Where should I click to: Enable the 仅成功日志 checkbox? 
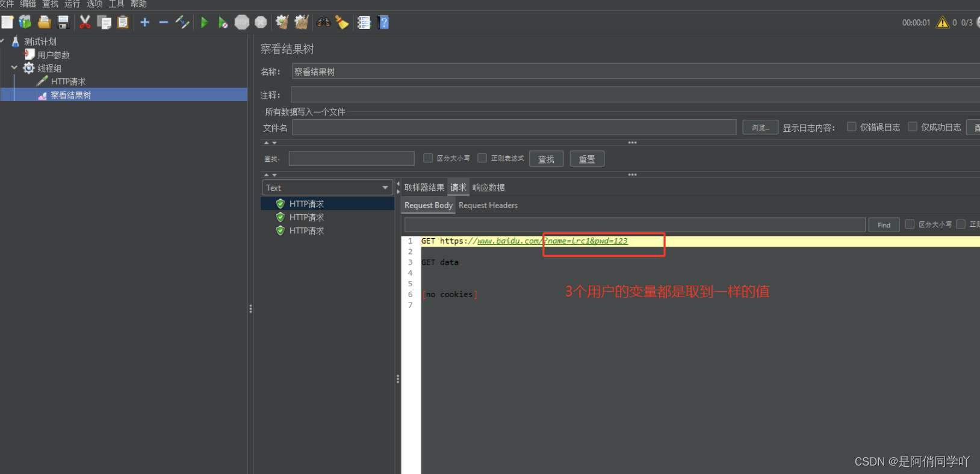913,126
